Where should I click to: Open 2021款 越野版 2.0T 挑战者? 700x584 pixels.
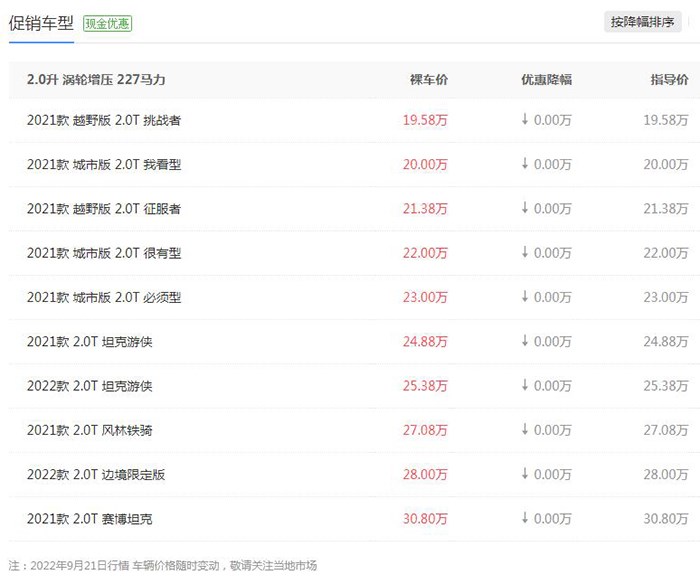(x=104, y=120)
